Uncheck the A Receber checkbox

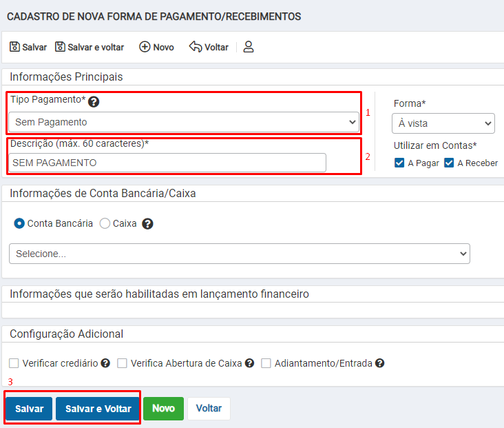pyautogui.click(x=449, y=163)
